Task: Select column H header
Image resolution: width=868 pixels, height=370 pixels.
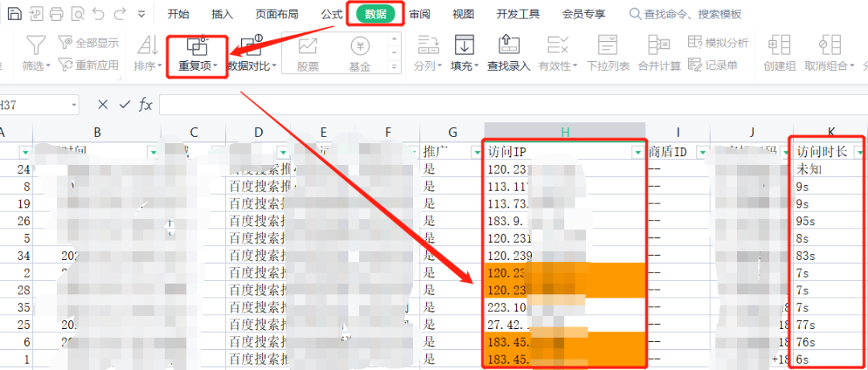Action: (565, 132)
